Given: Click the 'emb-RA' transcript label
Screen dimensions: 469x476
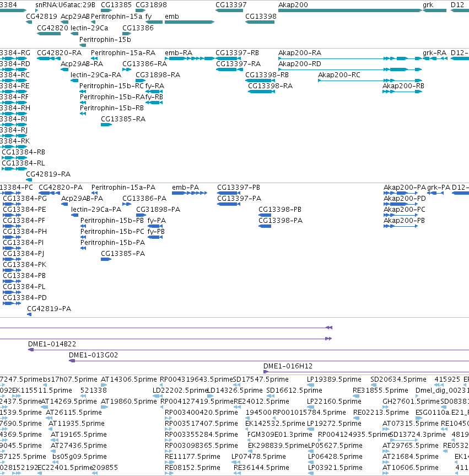Looking at the screenshot, I should (179, 53).
